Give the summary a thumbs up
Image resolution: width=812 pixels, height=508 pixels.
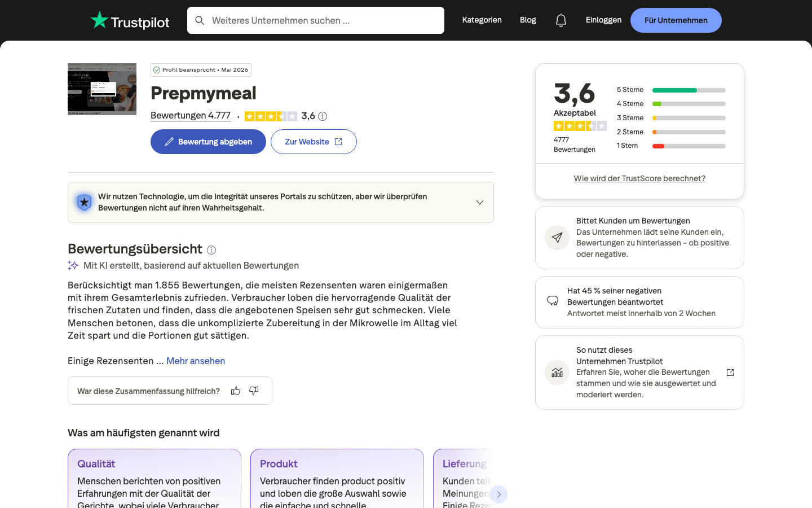(x=236, y=391)
